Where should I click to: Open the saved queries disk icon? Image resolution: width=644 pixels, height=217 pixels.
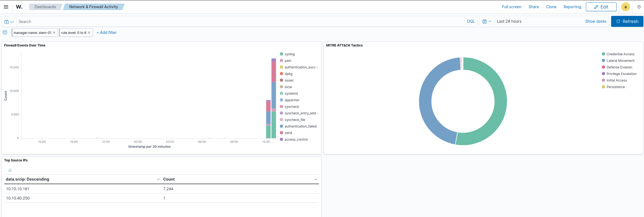pyautogui.click(x=9, y=22)
